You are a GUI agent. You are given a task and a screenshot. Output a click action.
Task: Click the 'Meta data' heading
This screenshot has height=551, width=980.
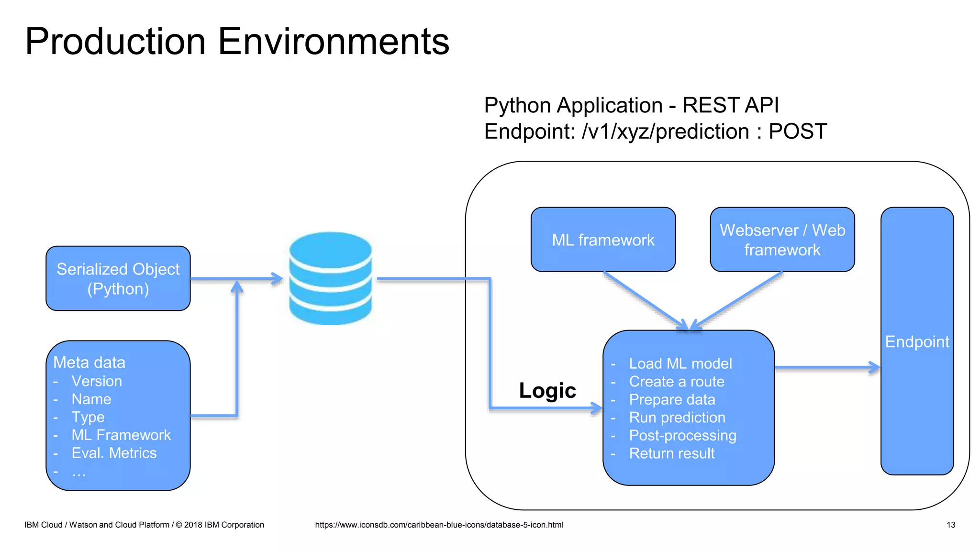tap(89, 363)
